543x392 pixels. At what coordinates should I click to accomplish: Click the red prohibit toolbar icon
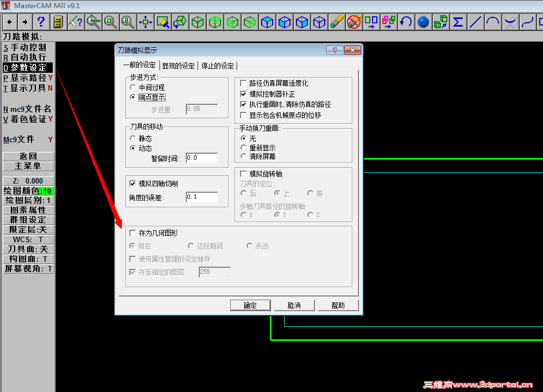coord(353,22)
